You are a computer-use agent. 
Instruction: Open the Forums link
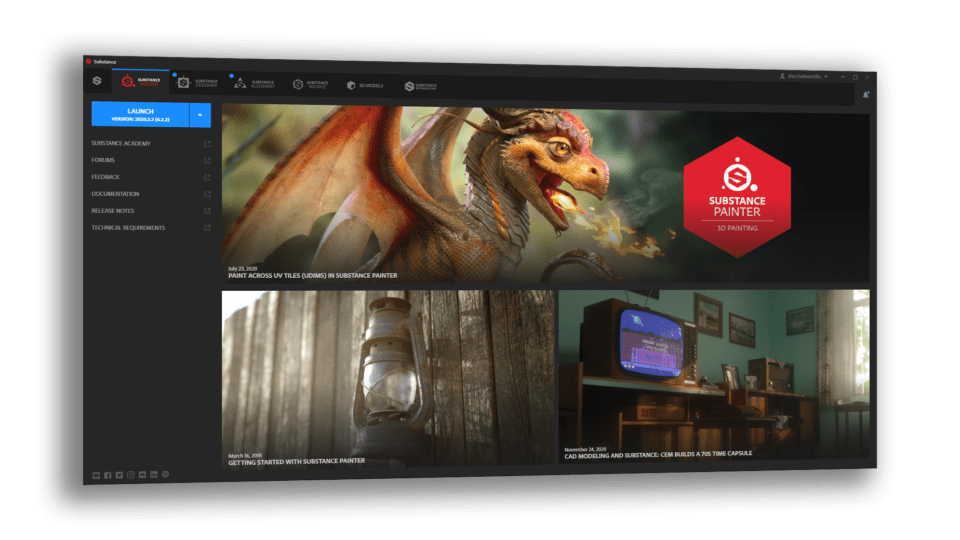click(103, 160)
